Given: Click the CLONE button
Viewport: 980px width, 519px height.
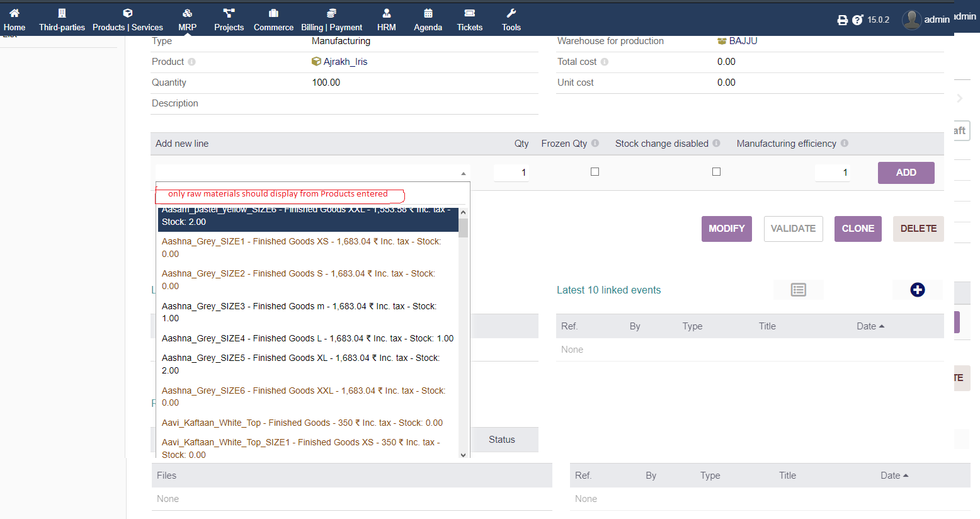Looking at the screenshot, I should (858, 229).
